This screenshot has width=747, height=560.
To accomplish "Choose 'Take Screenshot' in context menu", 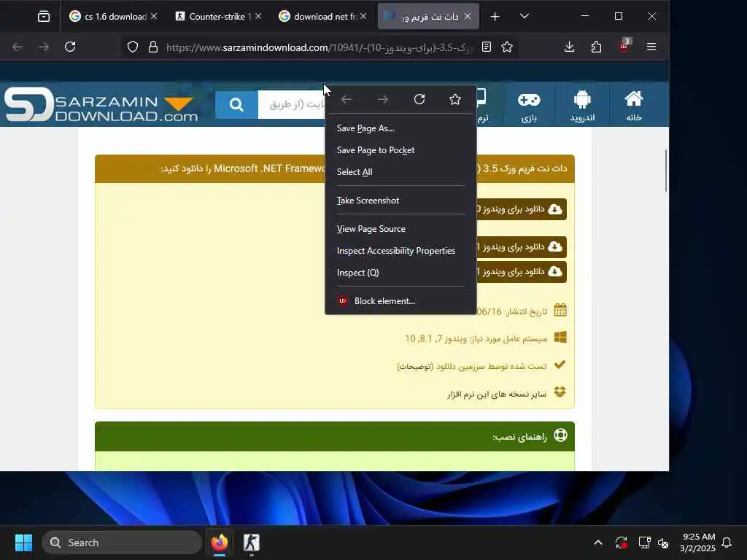I will [x=400, y=201].
